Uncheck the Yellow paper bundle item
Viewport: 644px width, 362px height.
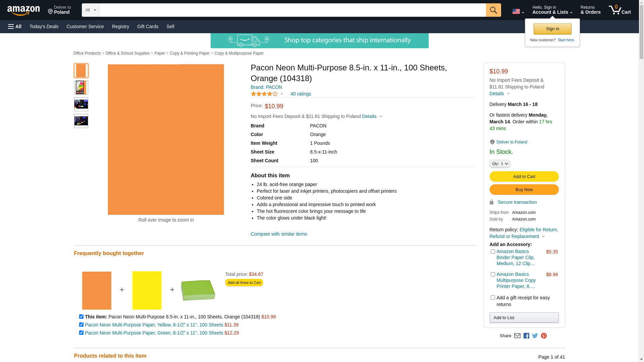tap(81, 325)
